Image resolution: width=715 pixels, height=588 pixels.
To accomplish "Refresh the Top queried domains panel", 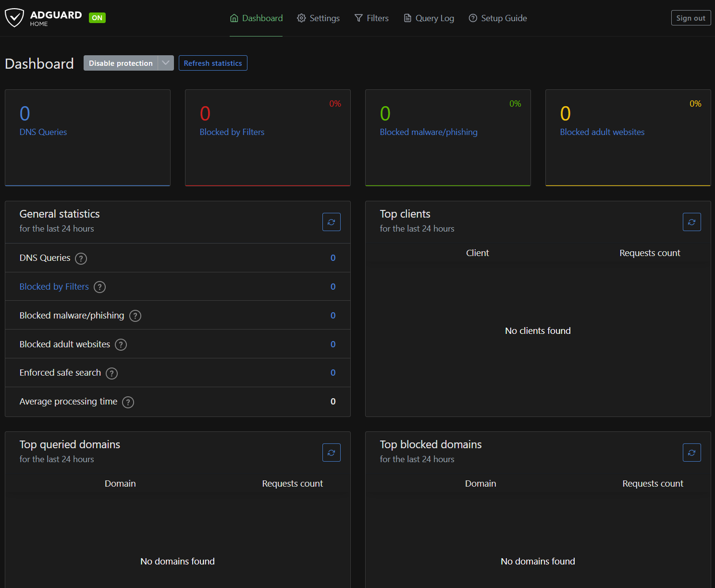I will tap(332, 453).
